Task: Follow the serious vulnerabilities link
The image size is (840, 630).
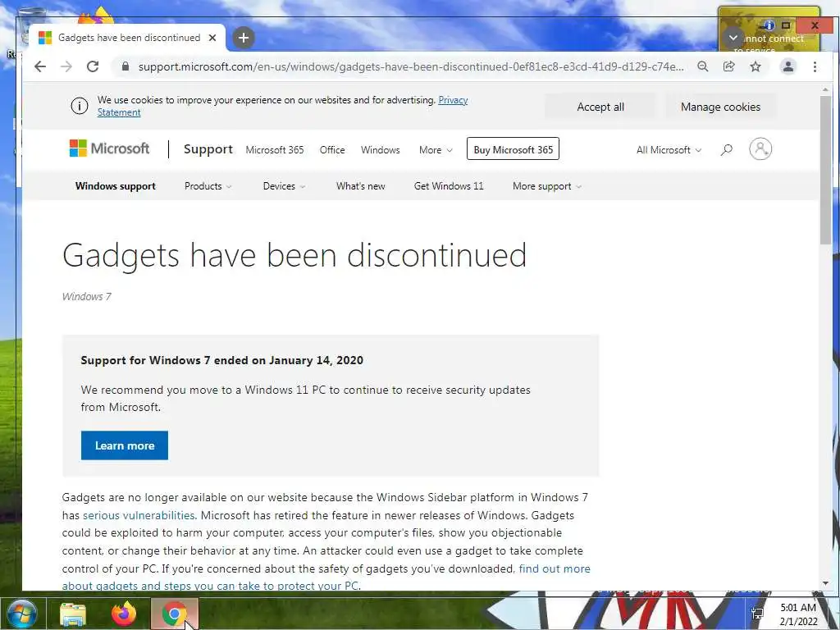Action: [x=138, y=515]
